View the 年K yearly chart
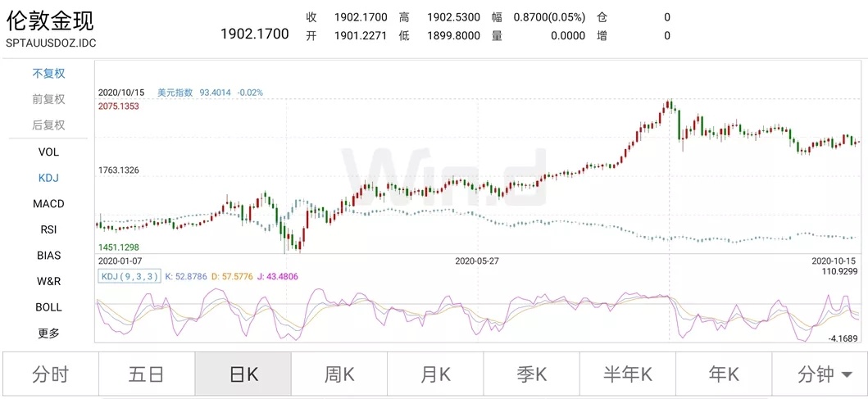Image resolution: width=868 pixels, height=399 pixels. [x=724, y=374]
